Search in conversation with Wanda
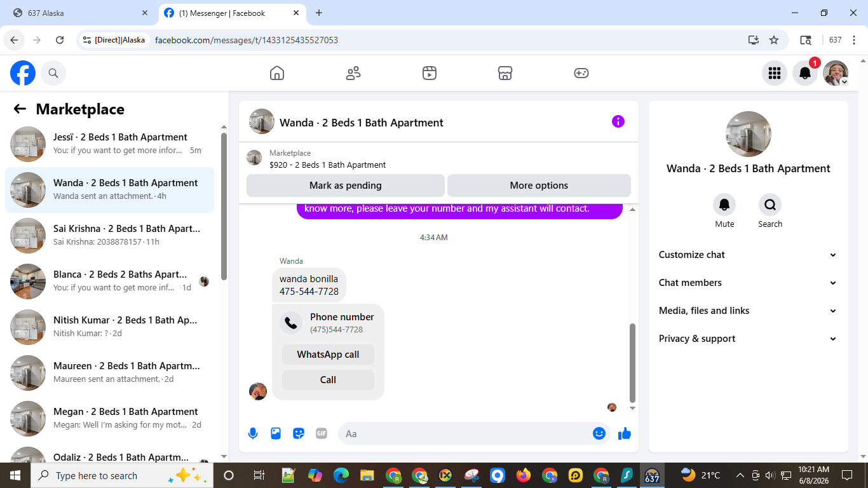The width and height of the screenshot is (868, 488). 770,205
